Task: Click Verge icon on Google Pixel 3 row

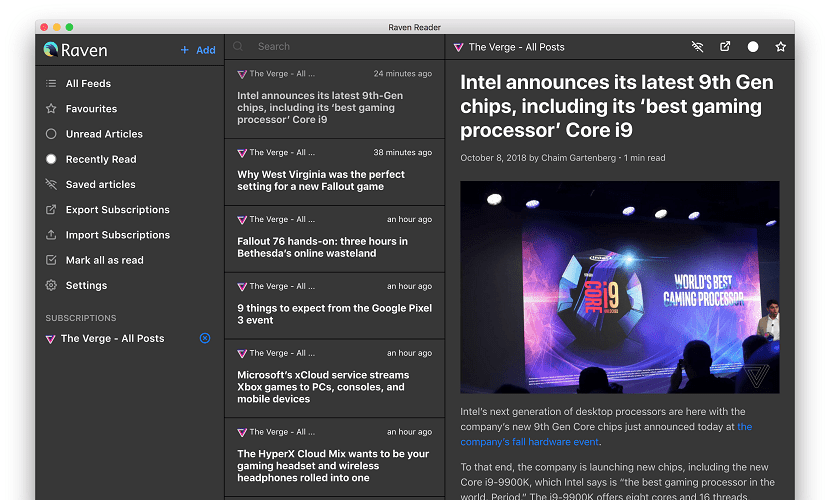Action: [242, 287]
